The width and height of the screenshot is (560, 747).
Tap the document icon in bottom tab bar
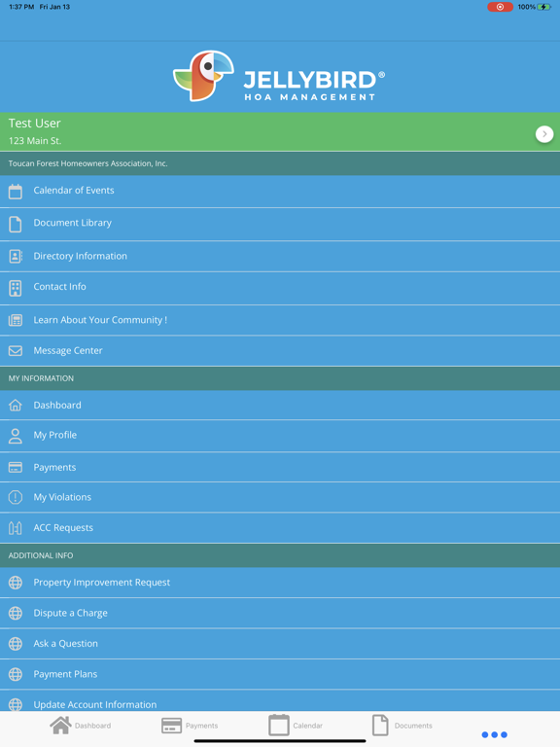coord(380,725)
